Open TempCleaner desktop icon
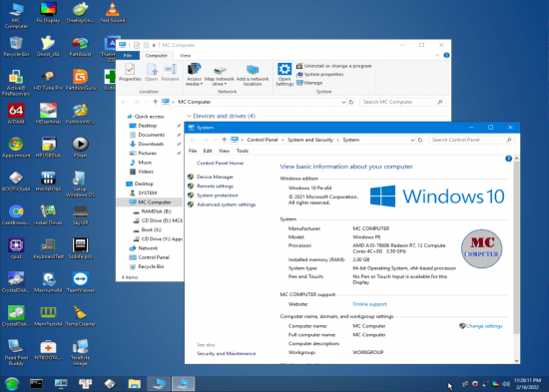 pyautogui.click(x=81, y=316)
